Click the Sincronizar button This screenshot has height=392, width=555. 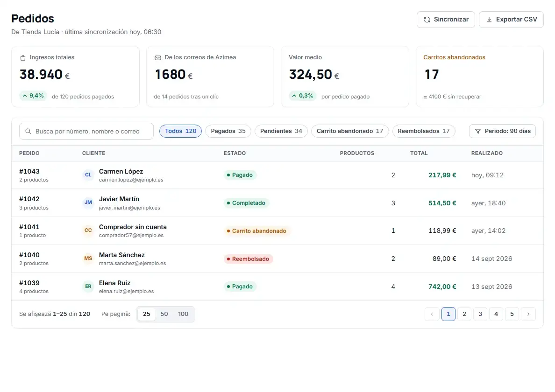446,20
